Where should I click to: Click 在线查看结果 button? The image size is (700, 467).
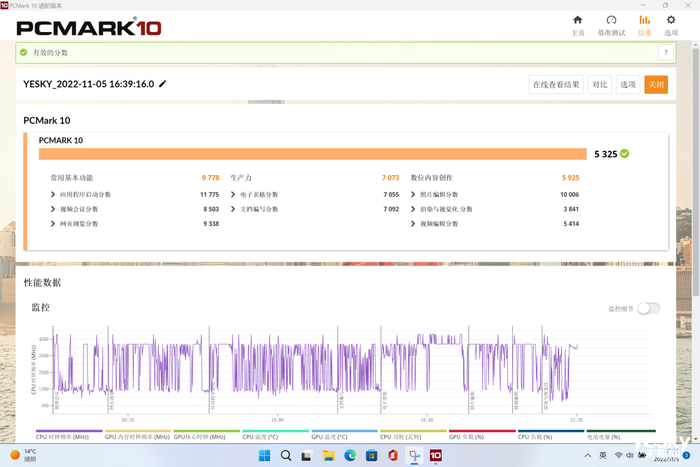[556, 84]
